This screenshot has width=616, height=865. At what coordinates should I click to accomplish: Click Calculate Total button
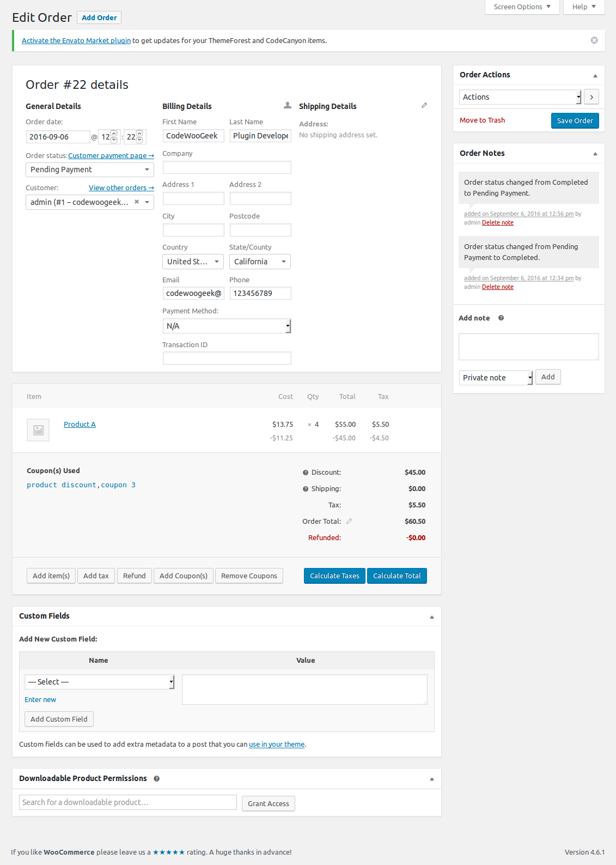point(397,576)
